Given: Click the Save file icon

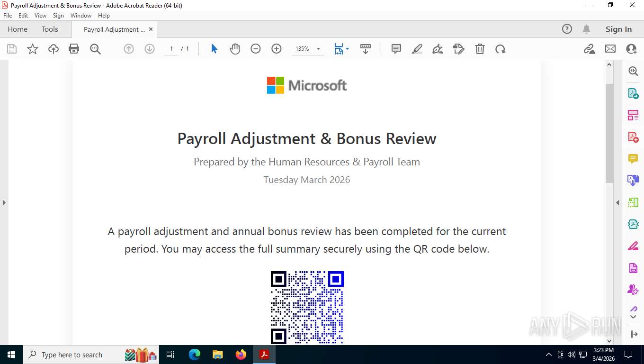Looking at the screenshot, I should click(12, 49).
